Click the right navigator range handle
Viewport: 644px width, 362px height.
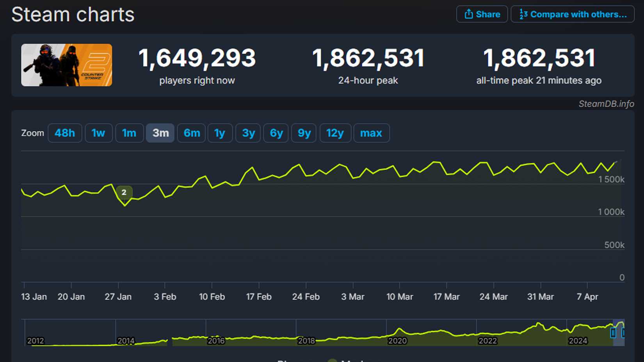pos(623,334)
